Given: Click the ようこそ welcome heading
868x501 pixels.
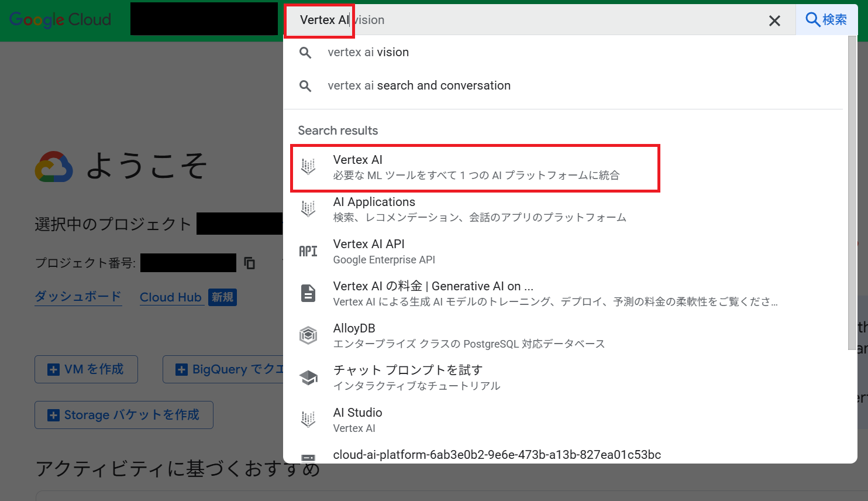Looking at the screenshot, I should pyautogui.click(x=146, y=166).
